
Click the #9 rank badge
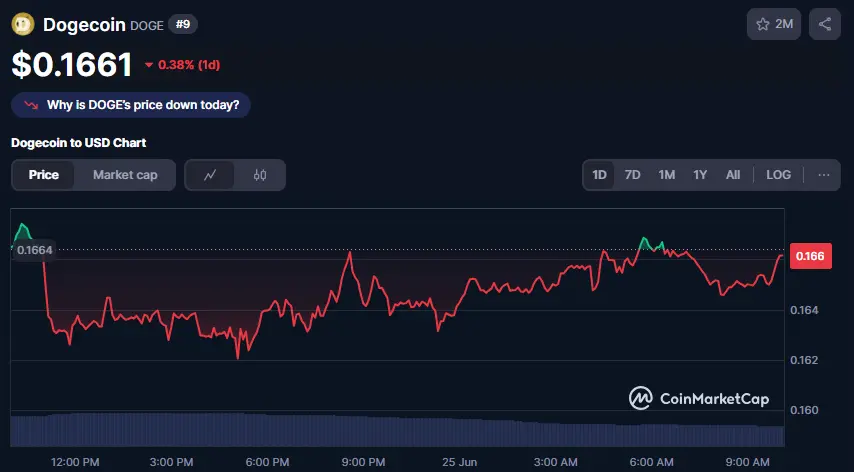(182, 24)
